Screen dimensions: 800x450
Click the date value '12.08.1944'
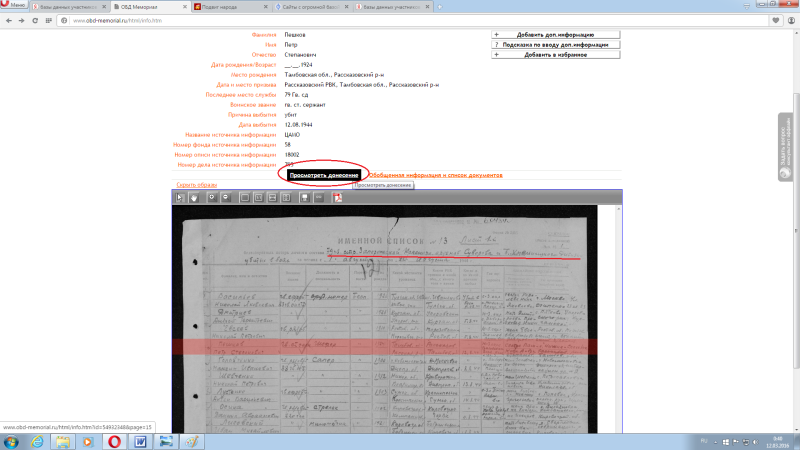tap(298, 124)
